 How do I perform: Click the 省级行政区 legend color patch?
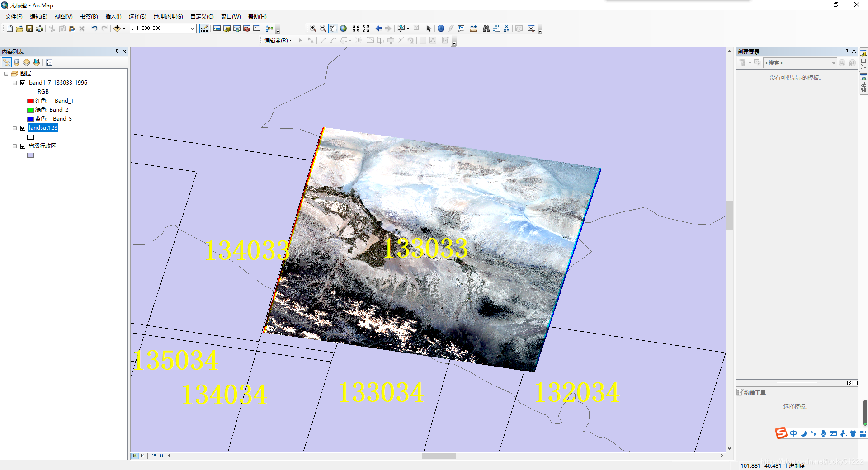(x=30, y=155)
